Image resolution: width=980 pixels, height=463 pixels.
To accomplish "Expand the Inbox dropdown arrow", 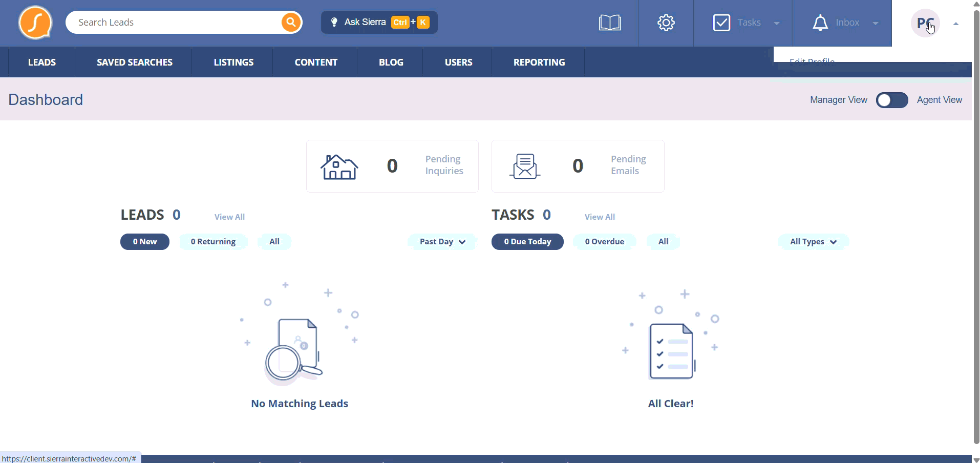I will click(x=876, y=23).
